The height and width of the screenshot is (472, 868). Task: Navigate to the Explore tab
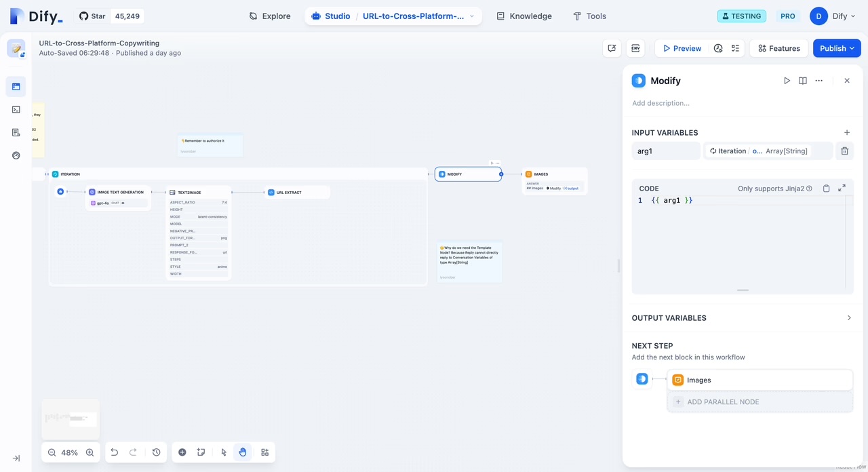click(x=270, y=16)
